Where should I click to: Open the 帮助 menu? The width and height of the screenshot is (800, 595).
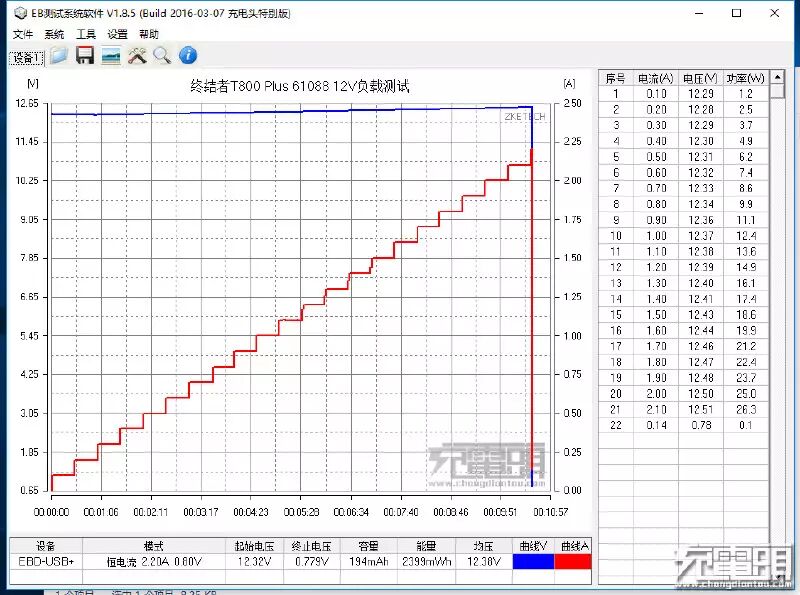click(x=149, y=34)
